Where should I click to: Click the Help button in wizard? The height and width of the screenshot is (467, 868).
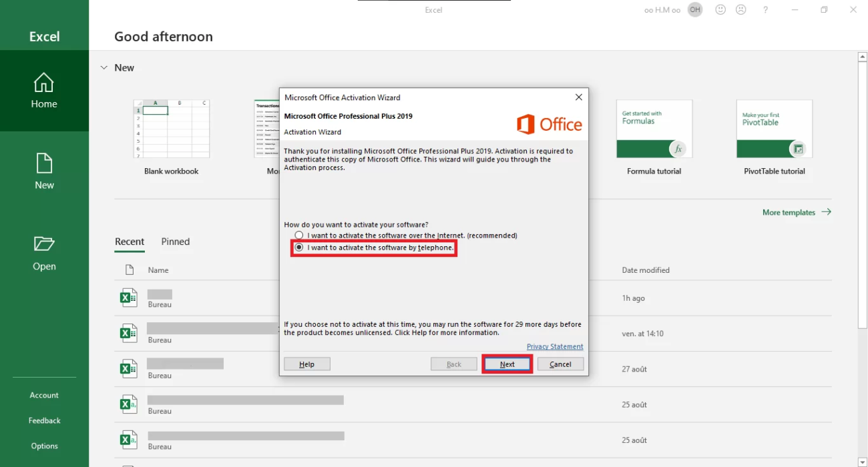point(307,364)
